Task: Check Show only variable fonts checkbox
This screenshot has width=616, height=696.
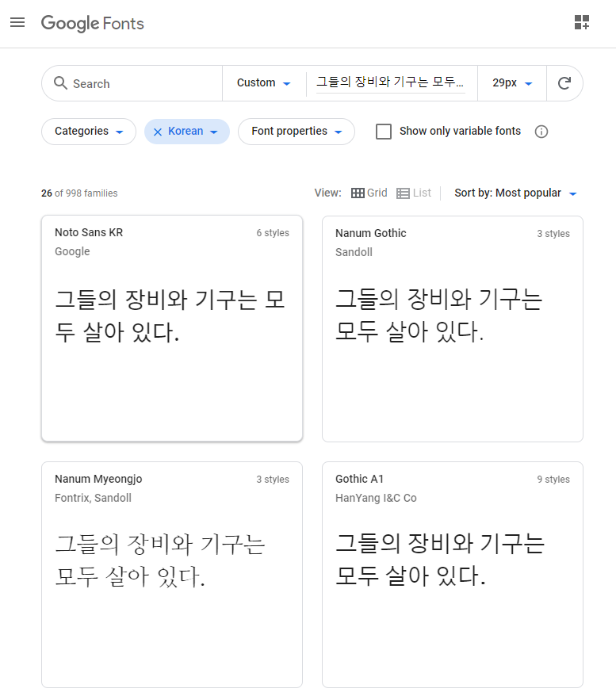Action: pos(384,132)
